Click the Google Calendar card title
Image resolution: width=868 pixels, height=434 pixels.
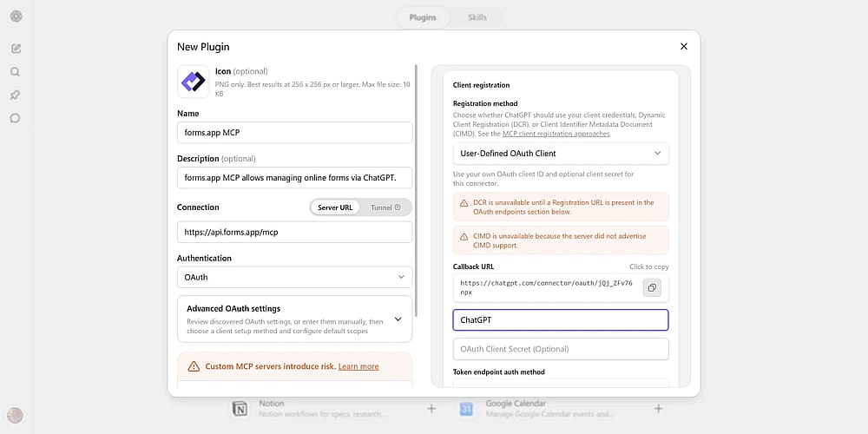pyautogui.click(x=516, y=404)
